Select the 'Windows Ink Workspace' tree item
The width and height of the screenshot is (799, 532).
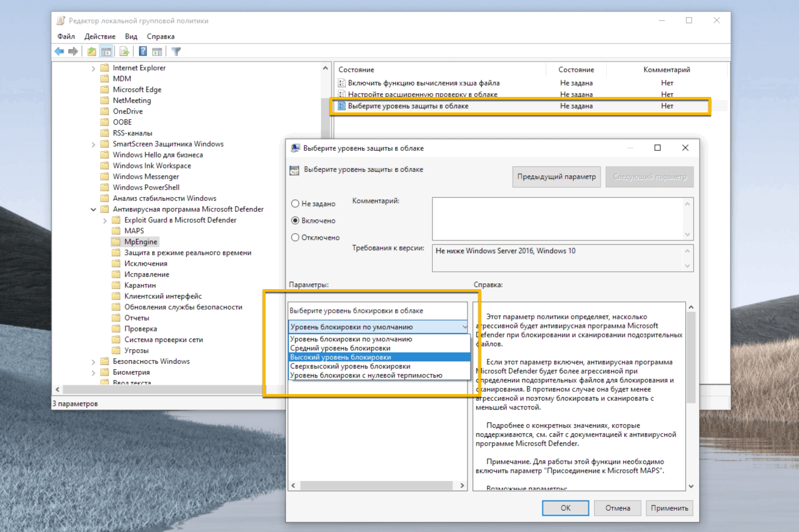coord(152,166)
